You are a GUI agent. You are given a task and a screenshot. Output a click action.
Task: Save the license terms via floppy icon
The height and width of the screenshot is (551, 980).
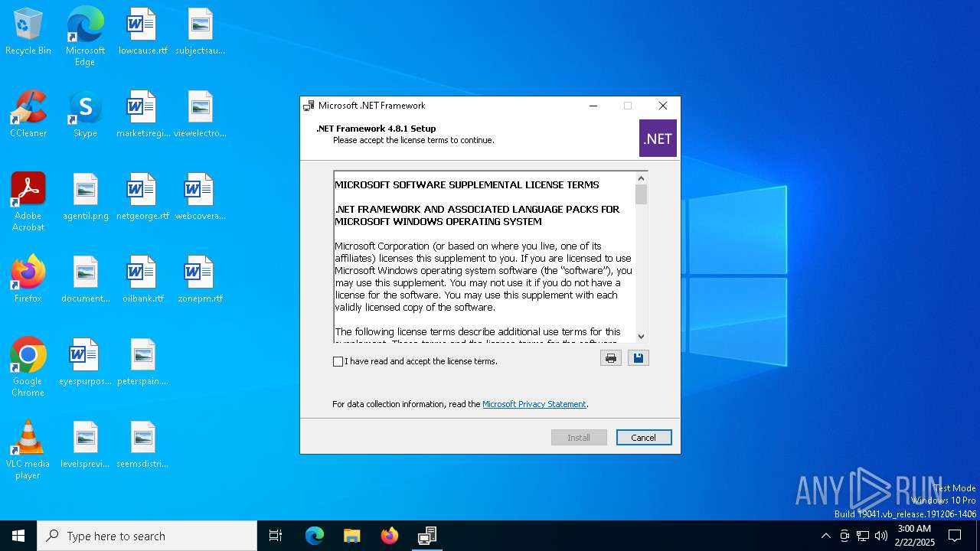(639, 357)
